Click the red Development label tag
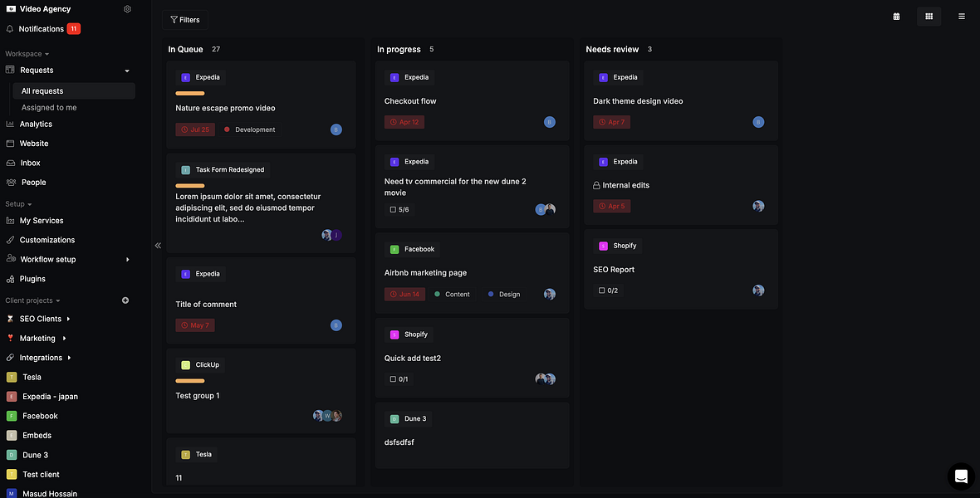This screenshot has height=498, width=980. (250, 130)
